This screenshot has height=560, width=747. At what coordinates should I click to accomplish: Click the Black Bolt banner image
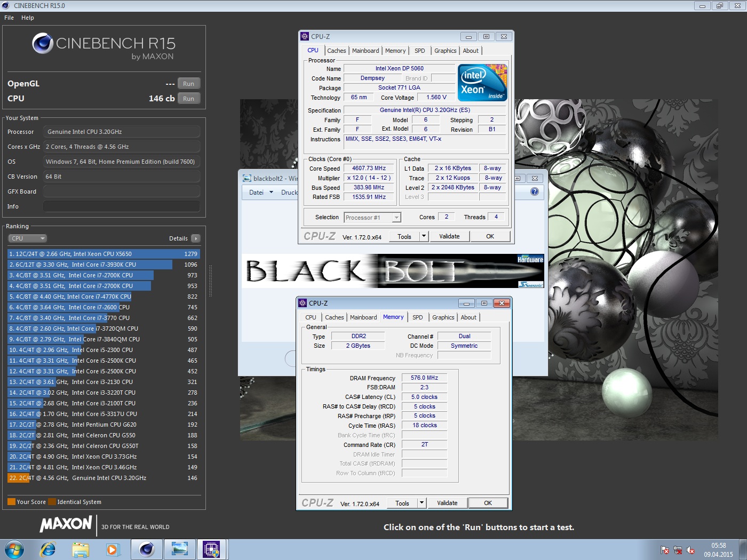point(393,271)
